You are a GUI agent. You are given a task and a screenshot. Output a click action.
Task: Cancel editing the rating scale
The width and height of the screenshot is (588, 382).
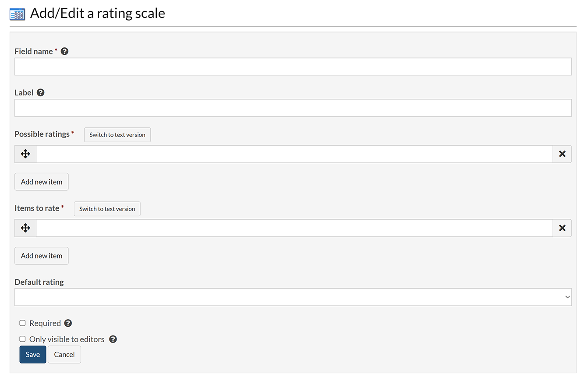coord(64,354)
